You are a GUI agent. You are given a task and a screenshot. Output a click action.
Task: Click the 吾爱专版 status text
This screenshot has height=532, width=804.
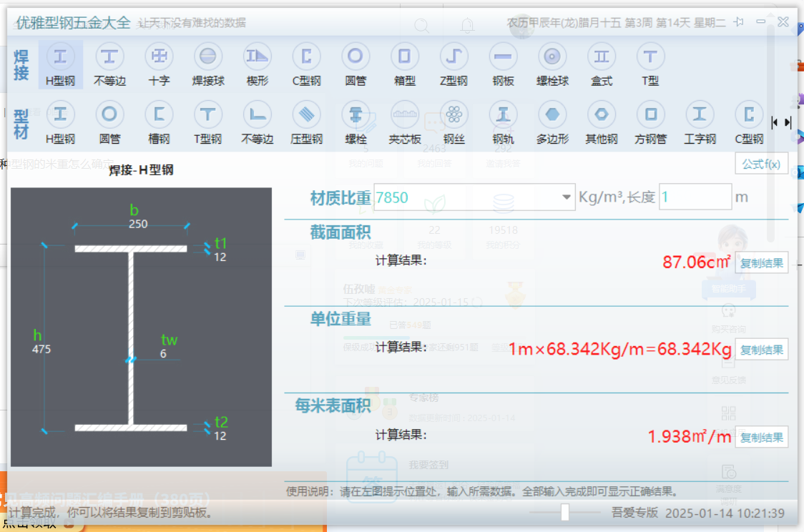[634, 513]
